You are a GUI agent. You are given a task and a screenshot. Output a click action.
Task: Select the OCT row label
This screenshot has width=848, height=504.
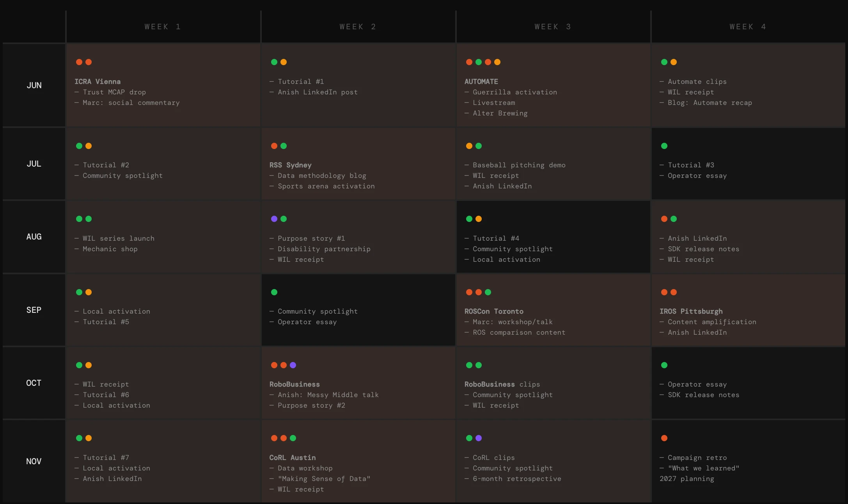point(34,383)
